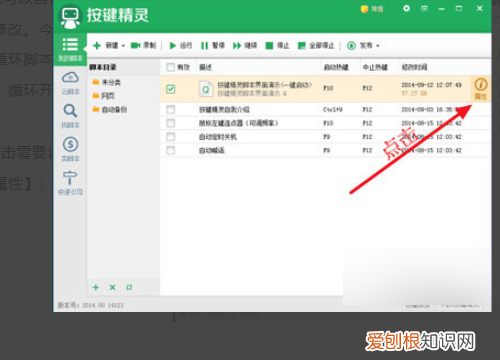
Task: Click the Ctrl+9 start hotkey cell
Action: pos(333,109)
